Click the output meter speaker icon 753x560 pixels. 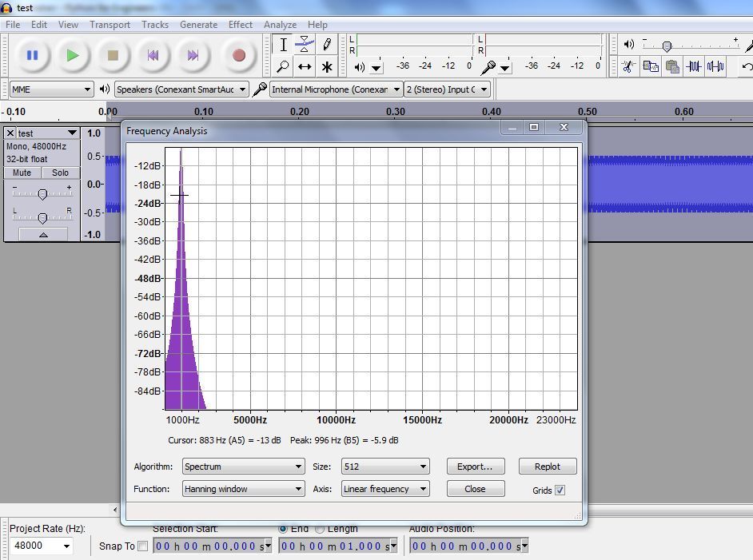[x=359, y=67]
